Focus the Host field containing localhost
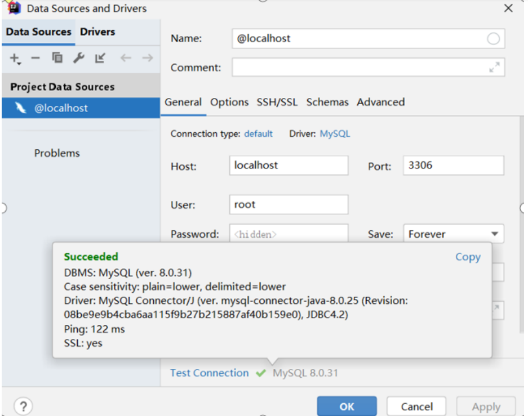 pyautogui.click(x=289, y=165)
